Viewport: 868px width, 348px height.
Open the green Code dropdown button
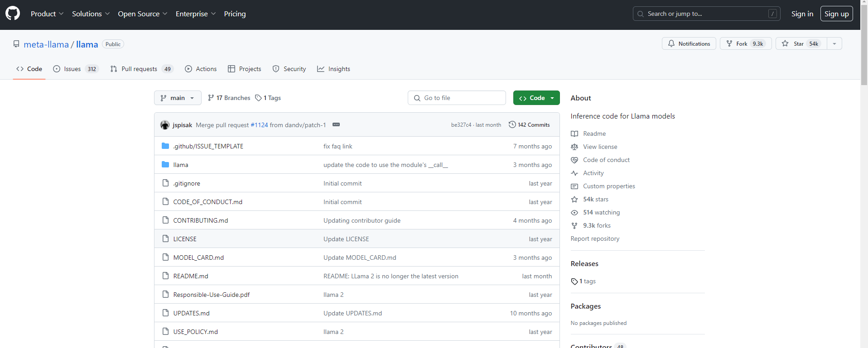[536, 98]
